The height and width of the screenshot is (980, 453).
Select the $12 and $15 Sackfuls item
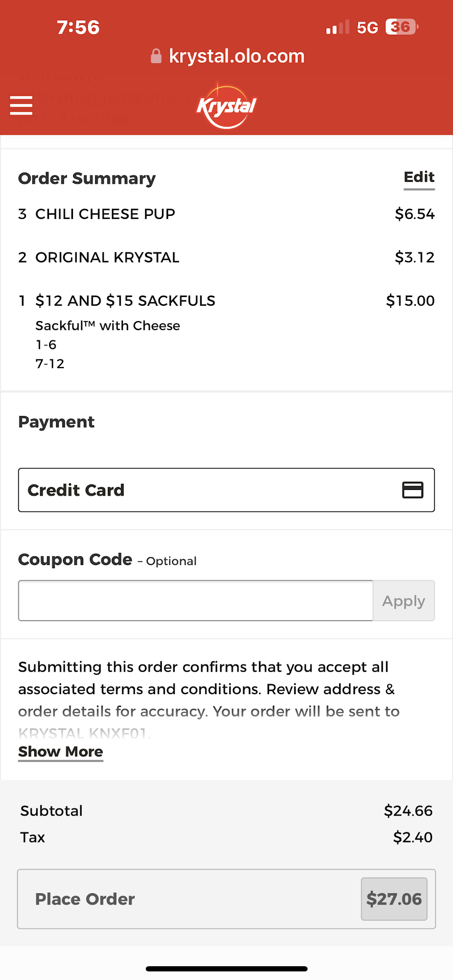125,301
